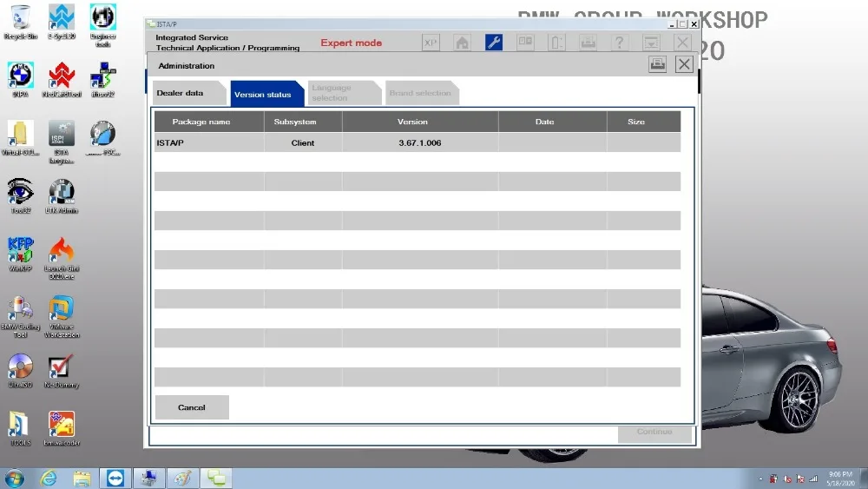Click the Cancel button

point(192,407)
